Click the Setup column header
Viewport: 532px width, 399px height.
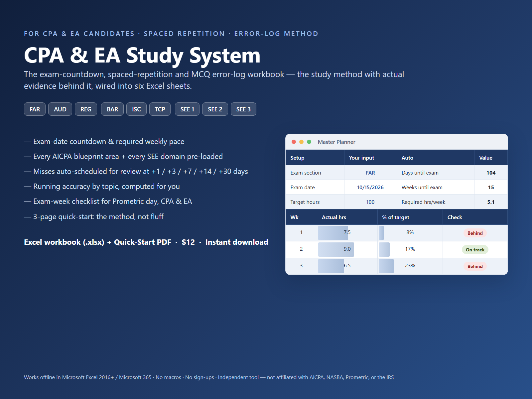tap(315, 158)
